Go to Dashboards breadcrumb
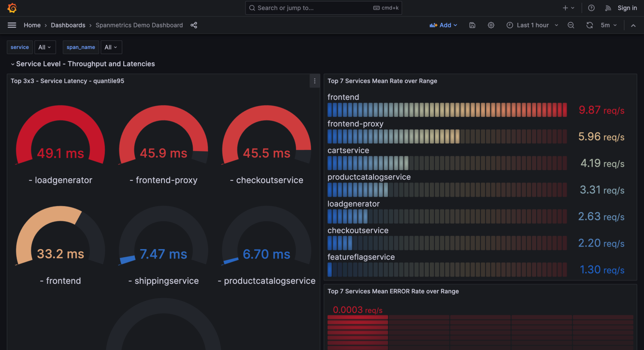 [x=68, y=25]
